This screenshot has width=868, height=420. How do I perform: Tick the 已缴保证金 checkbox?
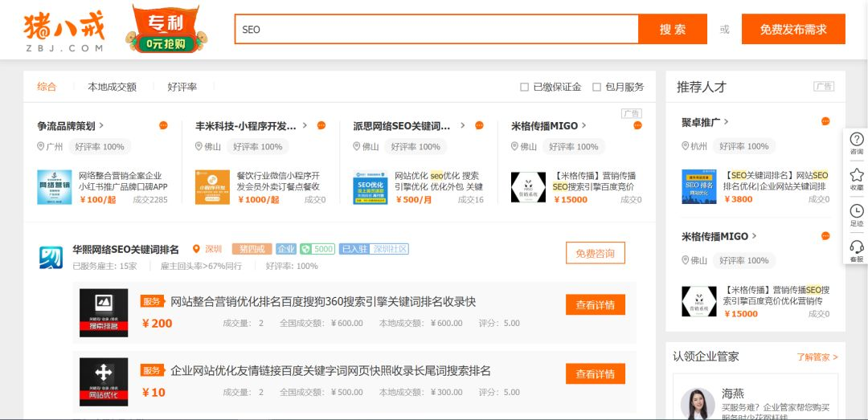[524, 87]
